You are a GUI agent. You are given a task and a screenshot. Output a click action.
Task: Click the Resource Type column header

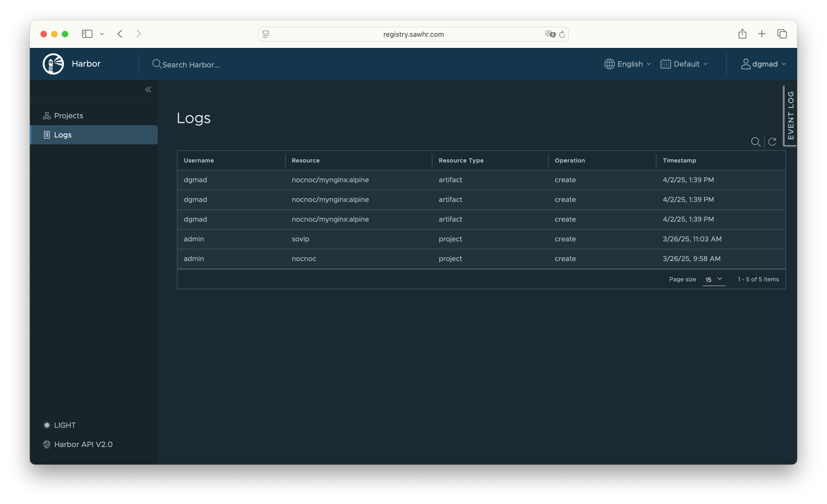coord(461,160)
